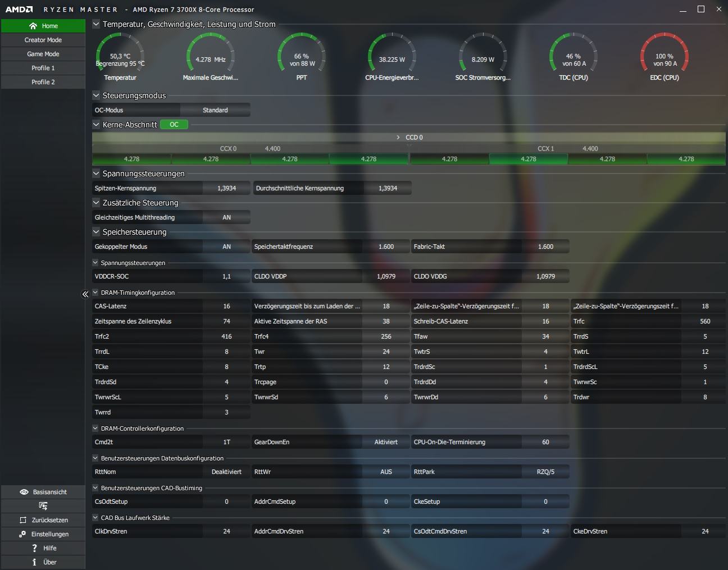Click the Über info icon
This screenshot has width=728, height=570.
[x=34, y=562]
